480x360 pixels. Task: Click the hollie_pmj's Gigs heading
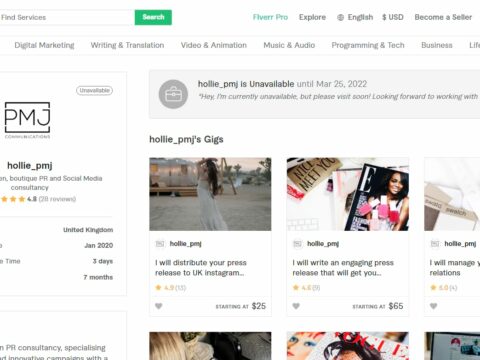coord(186,139)
